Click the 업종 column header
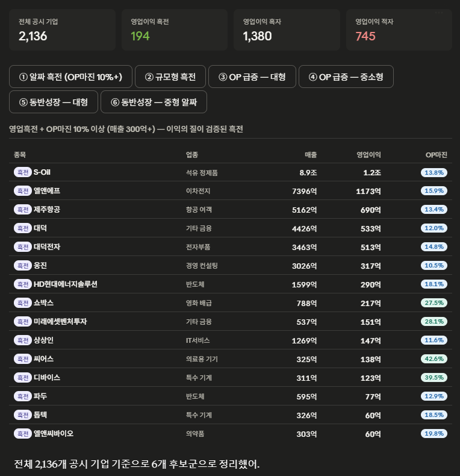The height and width of the screenshot is (476, 460). pos(192,155)
